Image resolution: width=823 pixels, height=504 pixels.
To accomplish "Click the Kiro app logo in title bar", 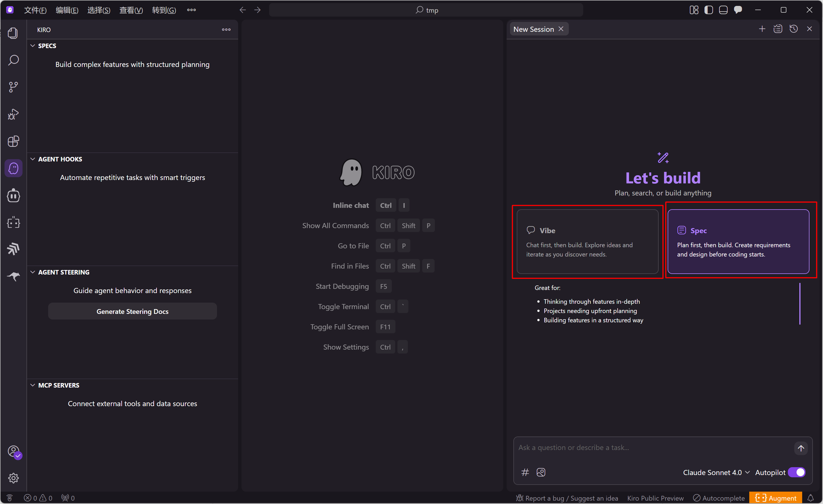I will pos(10,10).
